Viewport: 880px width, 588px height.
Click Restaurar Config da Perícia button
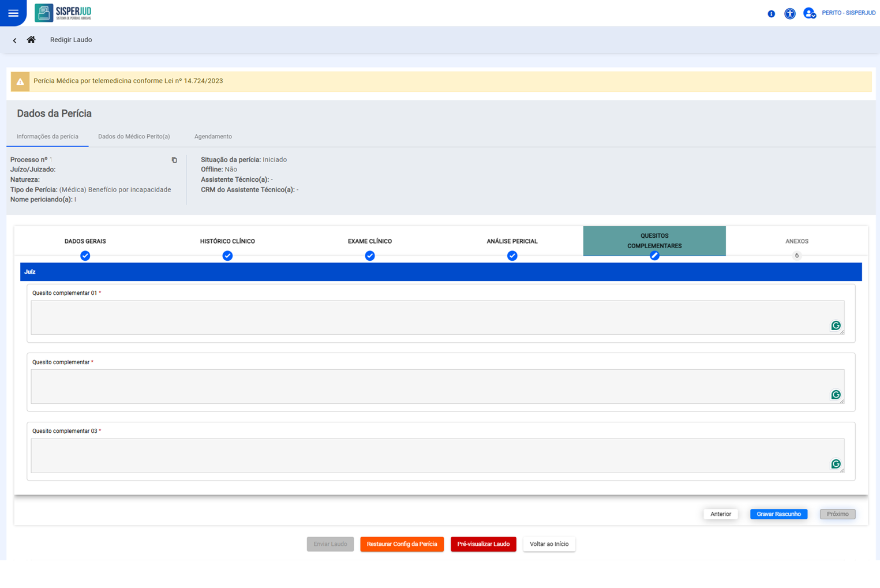[402, 544]
